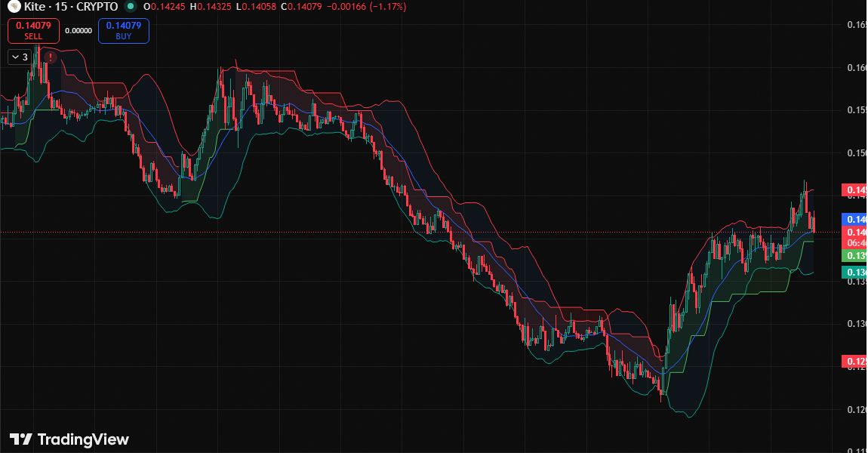Expand the collapsed indicators legend showing 3
The image size is (868, 453).
(20, 57)
